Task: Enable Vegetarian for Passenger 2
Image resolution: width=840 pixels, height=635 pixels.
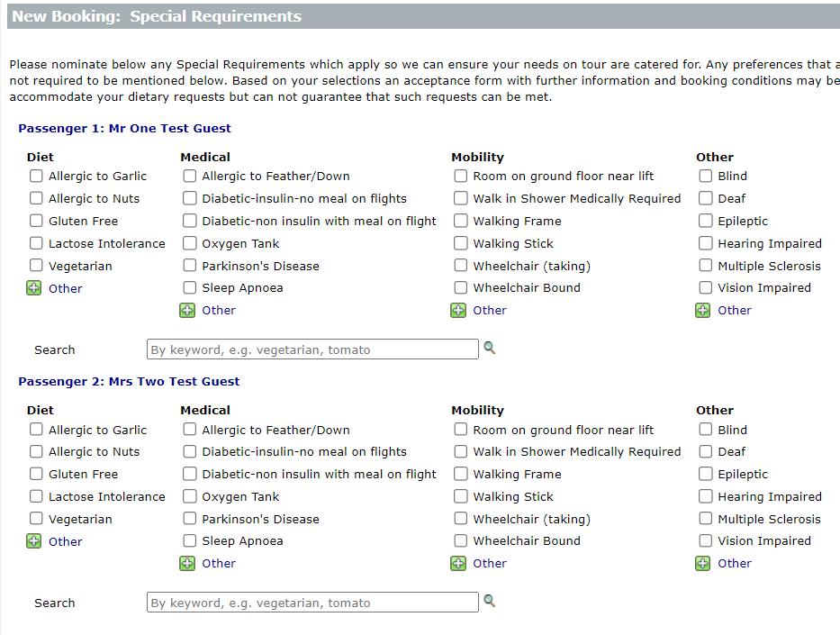Action: click(36, 519)
